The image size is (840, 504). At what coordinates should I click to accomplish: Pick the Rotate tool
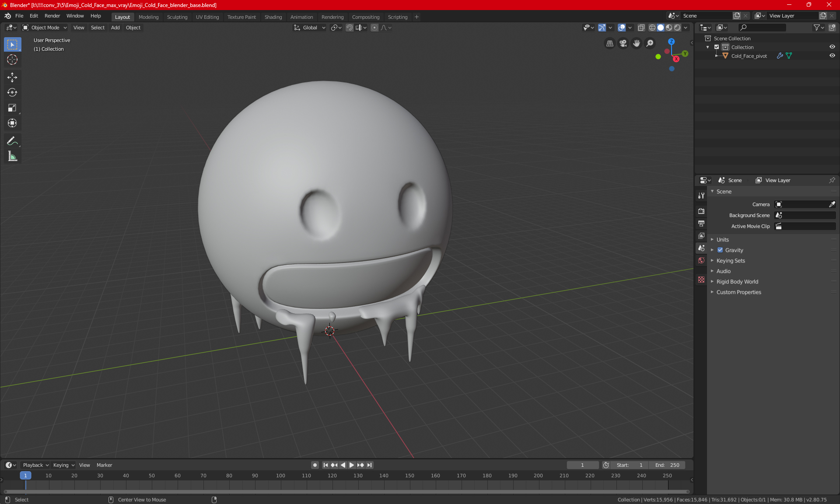click(x=12, y=93)
